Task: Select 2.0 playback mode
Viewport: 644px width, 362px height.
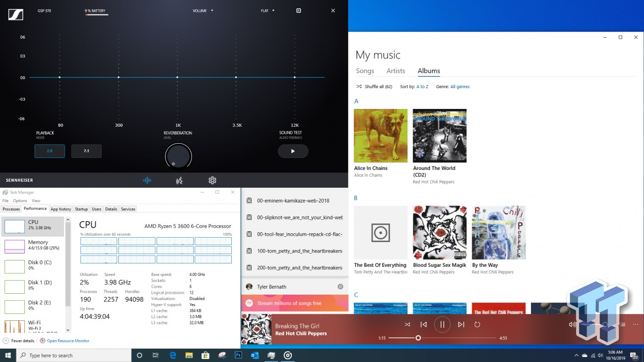Action: click(50, 151)
